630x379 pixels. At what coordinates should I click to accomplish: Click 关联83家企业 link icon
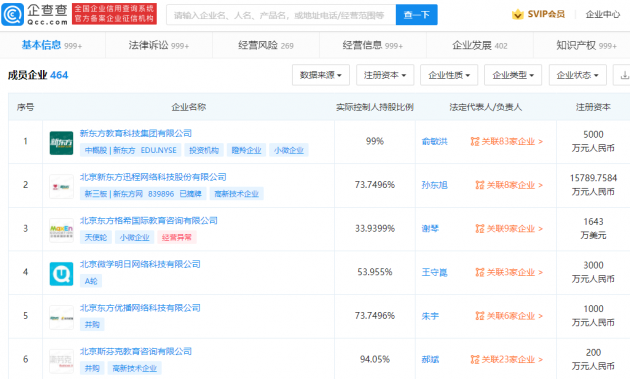coord(475,141)
